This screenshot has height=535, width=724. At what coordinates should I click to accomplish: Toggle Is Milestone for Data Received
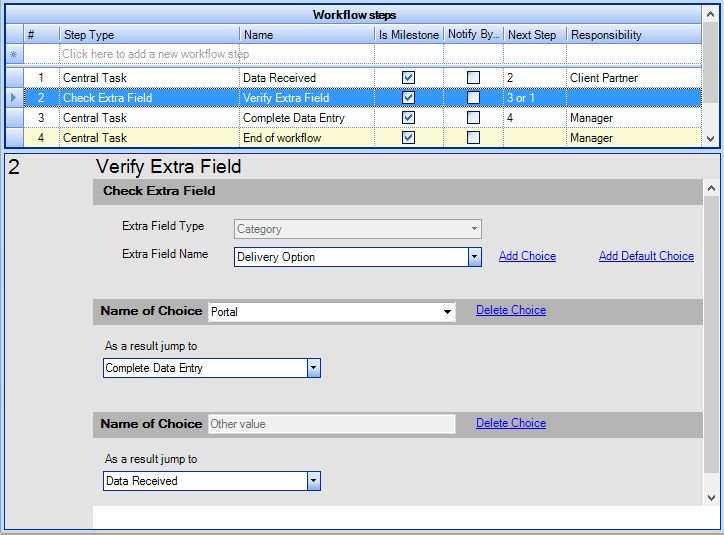[x=408, y=78]
